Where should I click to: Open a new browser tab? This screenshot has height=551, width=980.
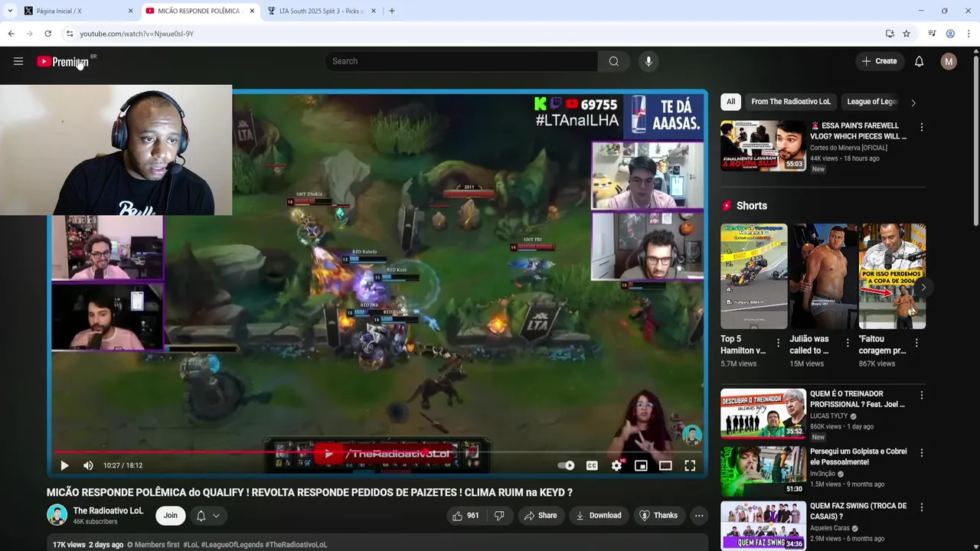[x=392, y=11]
